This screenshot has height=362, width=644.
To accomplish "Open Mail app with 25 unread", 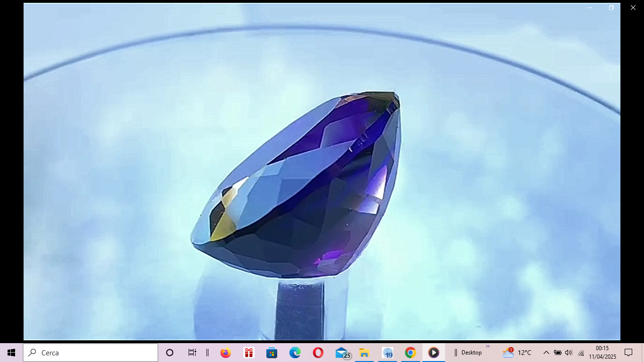I will point(342,353).
